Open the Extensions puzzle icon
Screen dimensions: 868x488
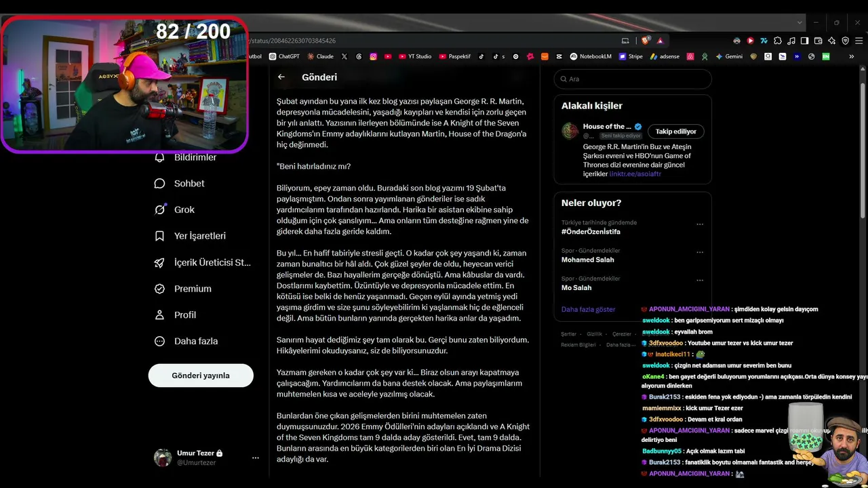point(778,41)
